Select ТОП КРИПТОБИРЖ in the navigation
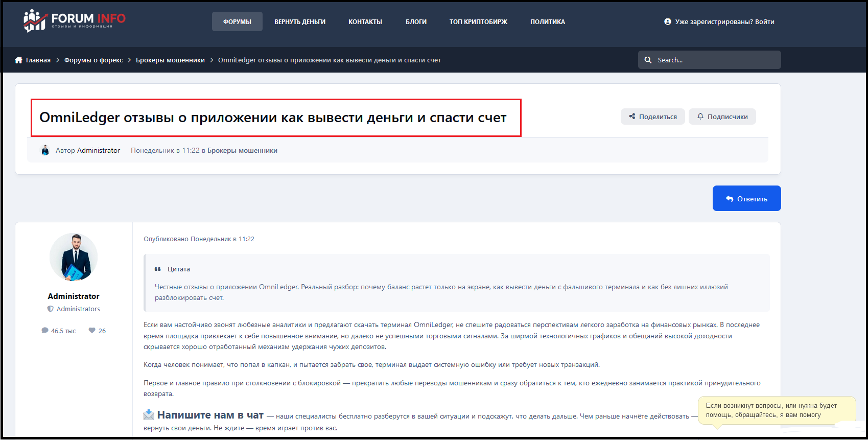 tap(479, 21)
